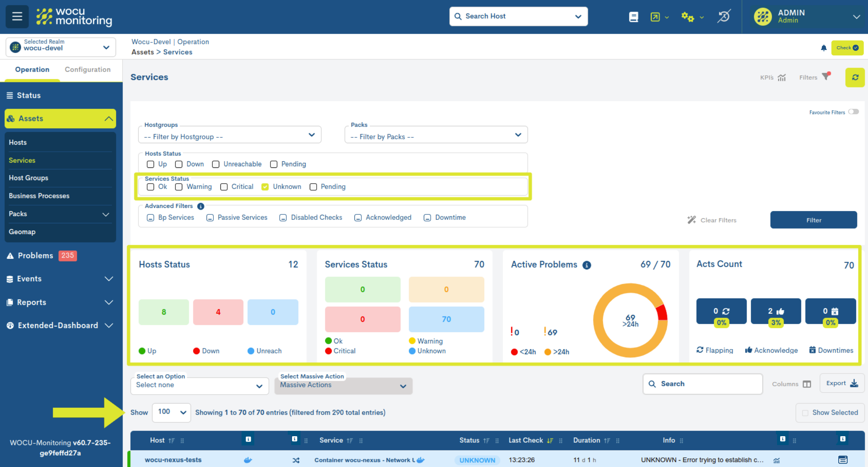Image resolution: width=868 pixels, height=467 pixels.
Task: Expand the Selected Realm dropdown
Action: pos(61,47)
